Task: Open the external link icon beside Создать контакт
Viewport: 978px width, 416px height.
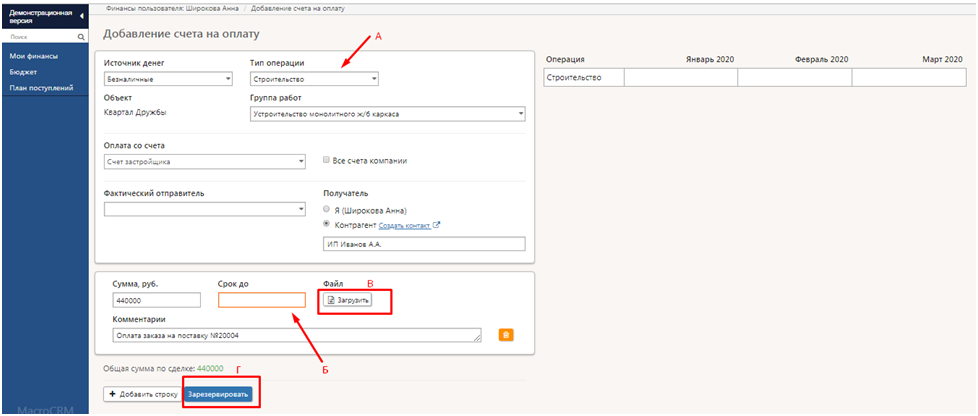Action: click(437, 226)
